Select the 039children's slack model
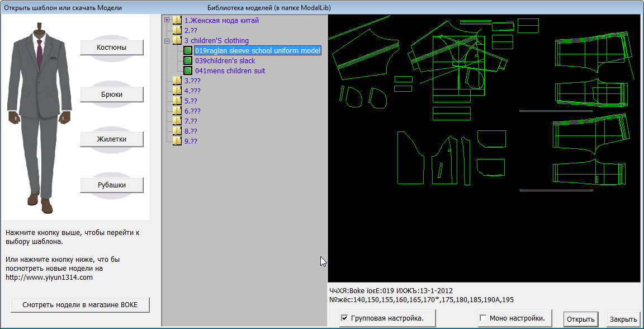644x329 pixels. pyautogui.click(x=225, y=61)
